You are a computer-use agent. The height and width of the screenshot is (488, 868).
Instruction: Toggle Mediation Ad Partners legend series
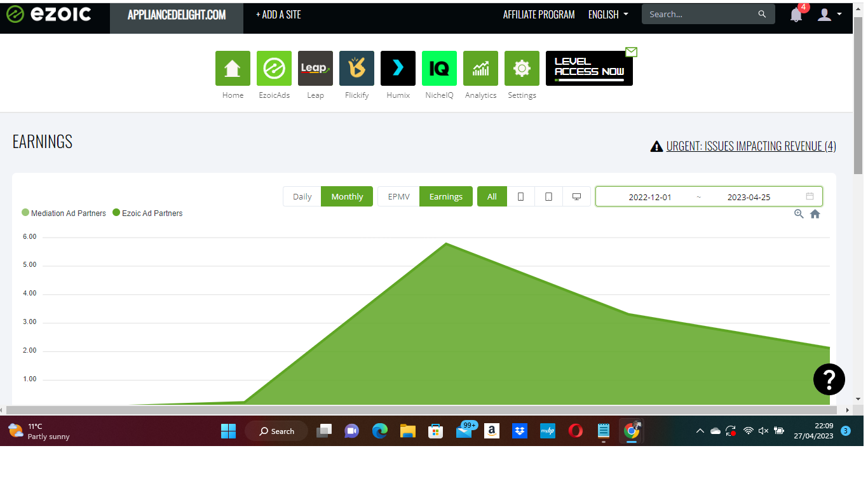64,213
